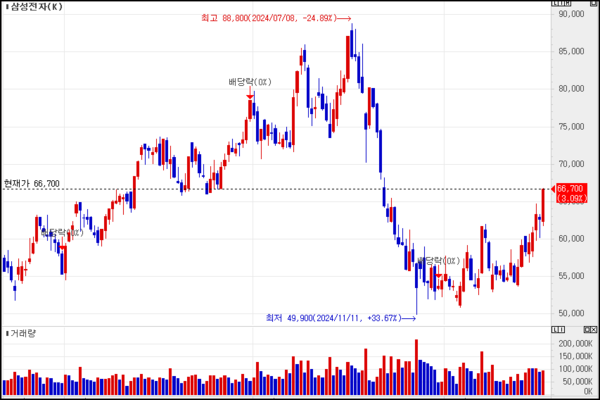Click the dotted current price line
This screenshot has width=600, height=400.
pos(300,189)
